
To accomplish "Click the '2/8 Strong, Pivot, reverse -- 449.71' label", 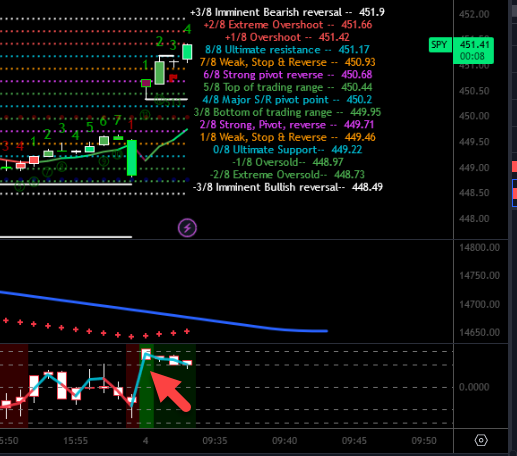I will point(287,124).
